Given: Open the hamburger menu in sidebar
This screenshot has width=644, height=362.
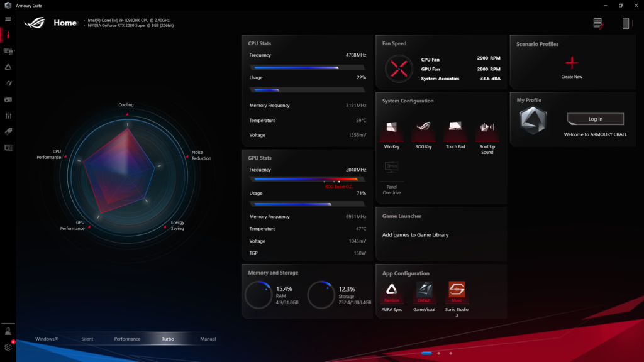Looking at the screenshot, I should coord(8,19).
